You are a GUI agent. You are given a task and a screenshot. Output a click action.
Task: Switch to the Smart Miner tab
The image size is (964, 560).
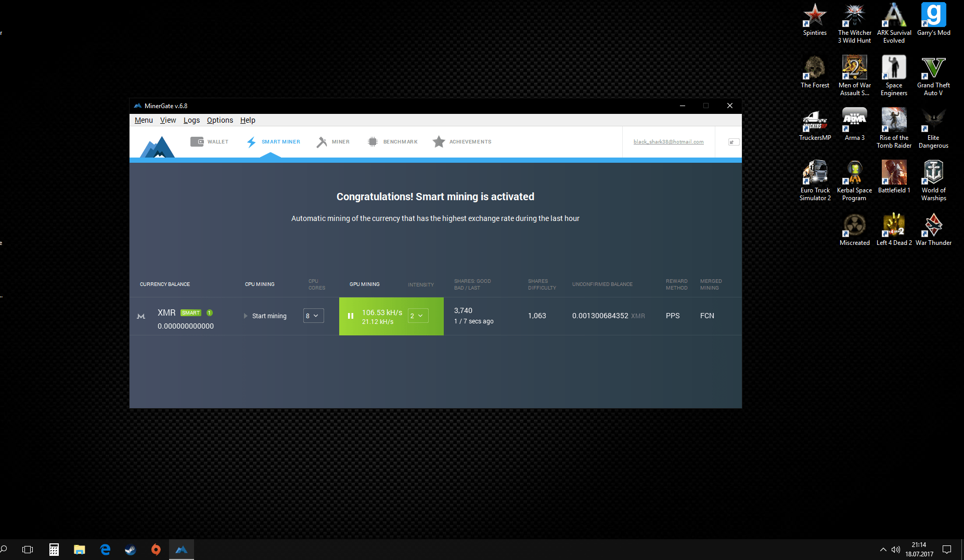click(x=273, y=142)
